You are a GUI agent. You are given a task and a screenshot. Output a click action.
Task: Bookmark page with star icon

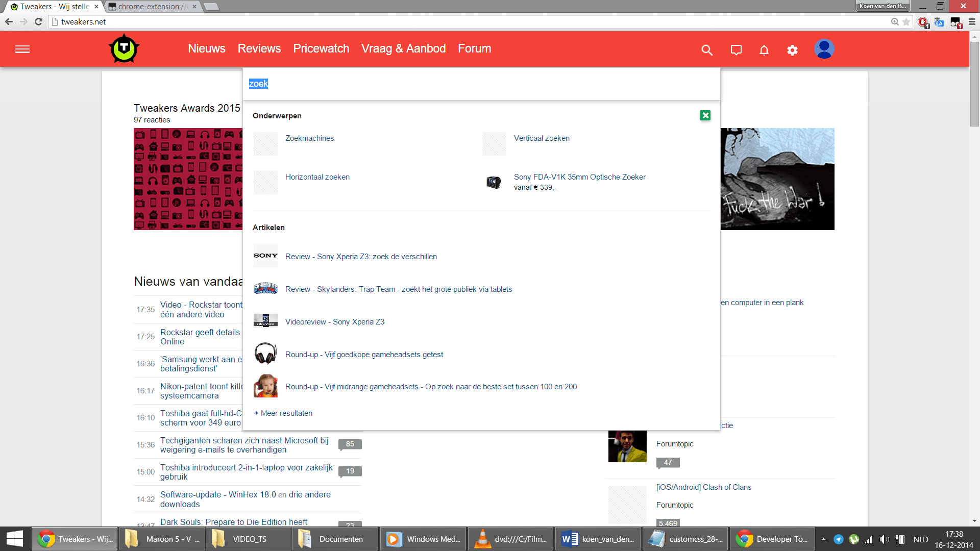[x=906, y=22]
